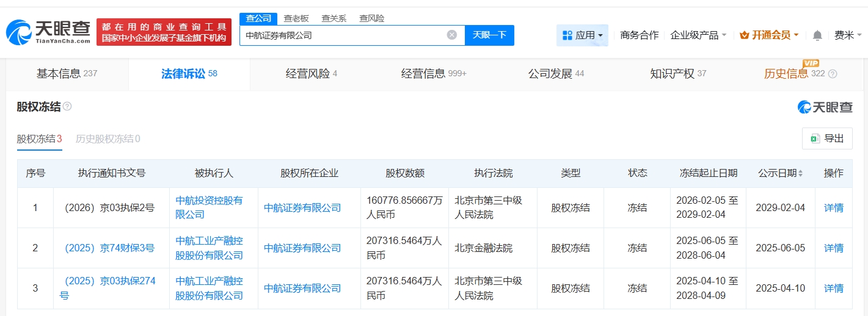This screenshot has height=316, width=868.
Task: Sort by 公示日期 column arrows
Action: 800,173
